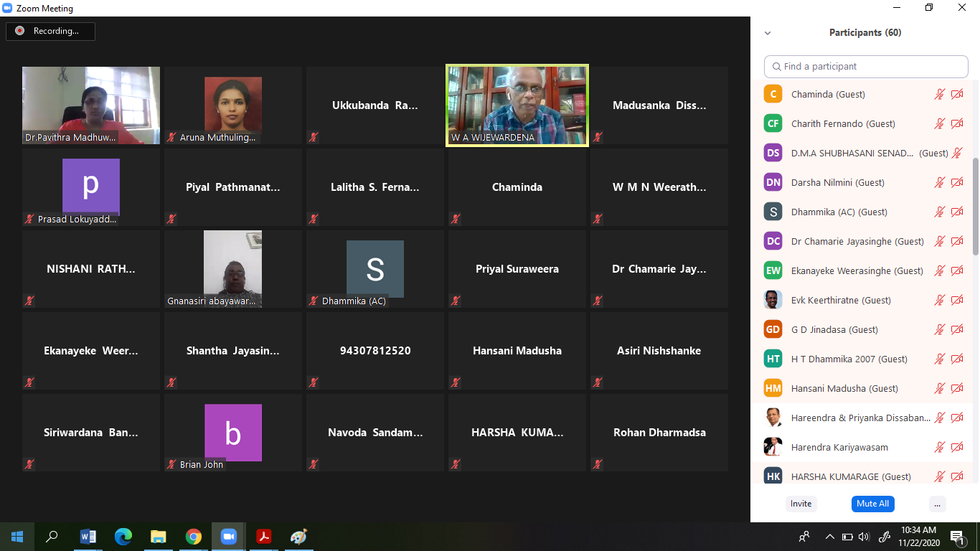This screenshot has width=980, height=551.
Task: Click the video-off icon for Darsha Nilmini
Action: [x=957, y=182]
